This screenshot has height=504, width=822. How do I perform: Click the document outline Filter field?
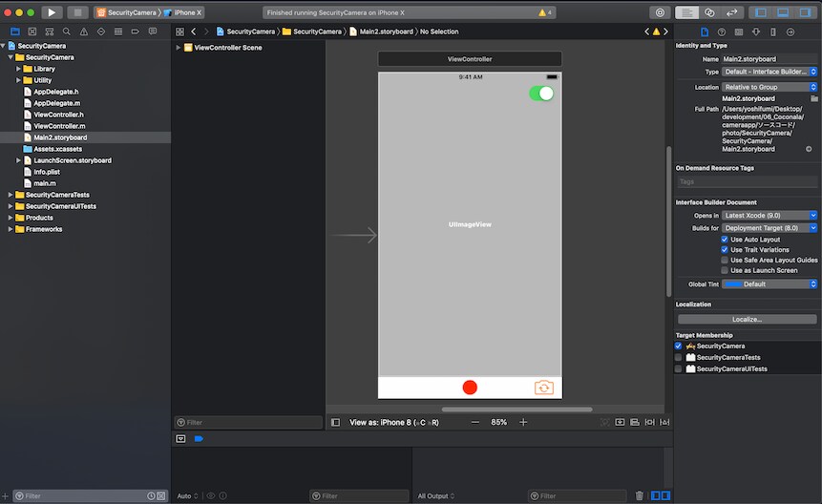(x=248, y=422)
